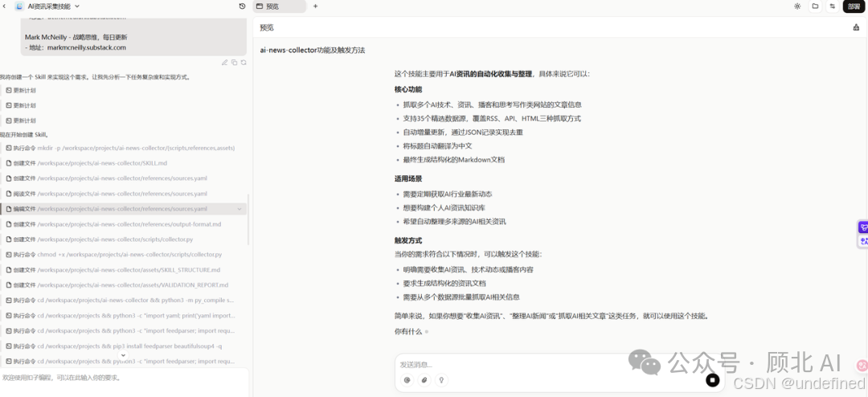Click the 触发方式 heading

coord(408,241)
